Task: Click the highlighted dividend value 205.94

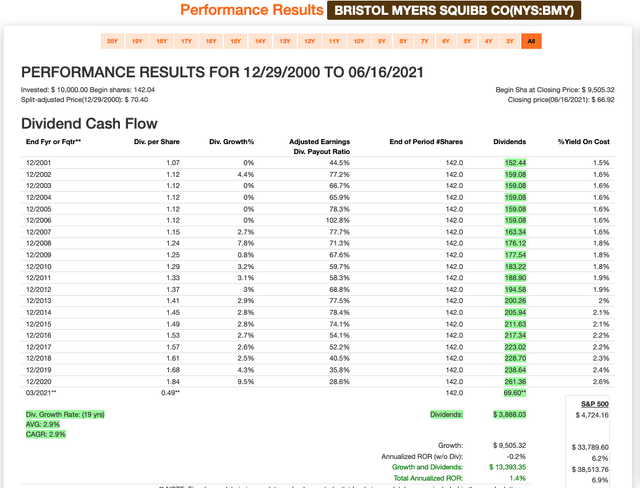Action: tap(515, 313)
